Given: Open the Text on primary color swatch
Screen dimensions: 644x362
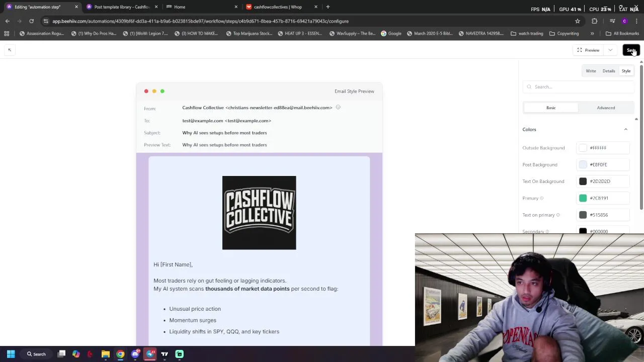Looking at the screenshot, I should [583, 215].
